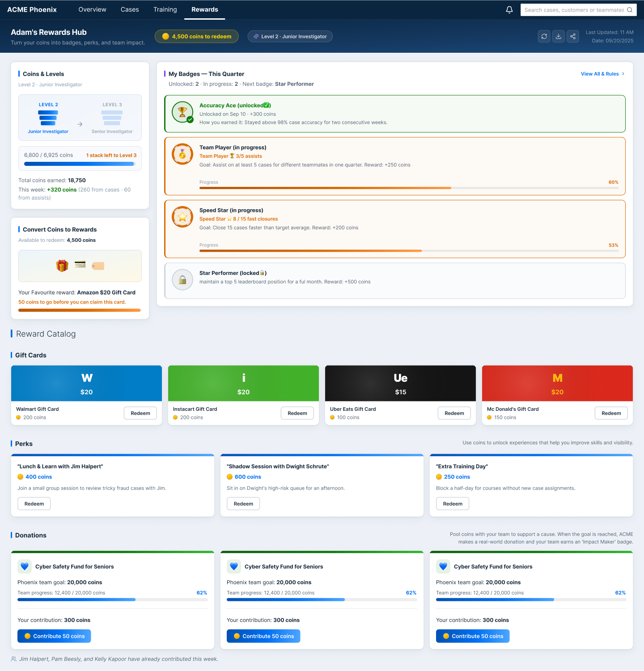Viewport: 644px width, 671px height.
Task: Download the rewards report
Action: [x=559, y=37]
